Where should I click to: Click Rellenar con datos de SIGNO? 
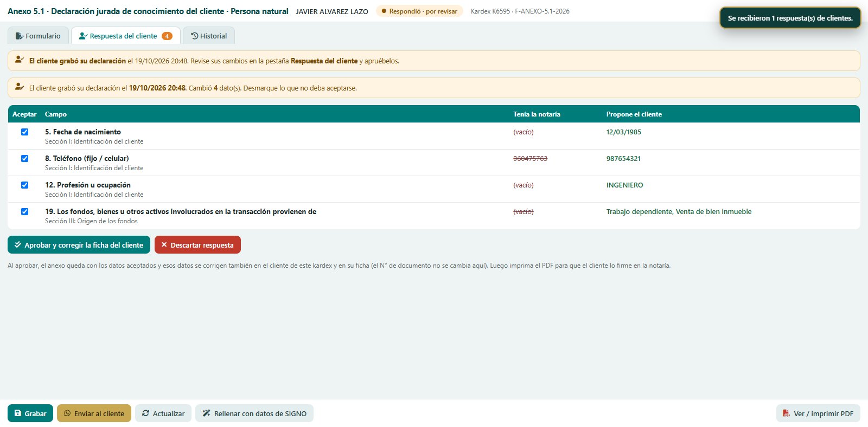254,413
